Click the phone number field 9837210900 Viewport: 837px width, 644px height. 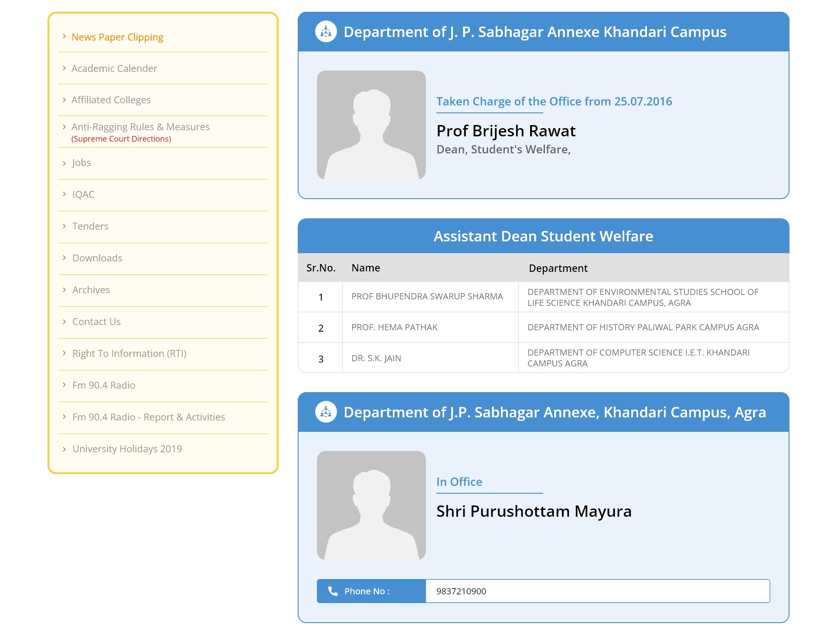(598, 591)
